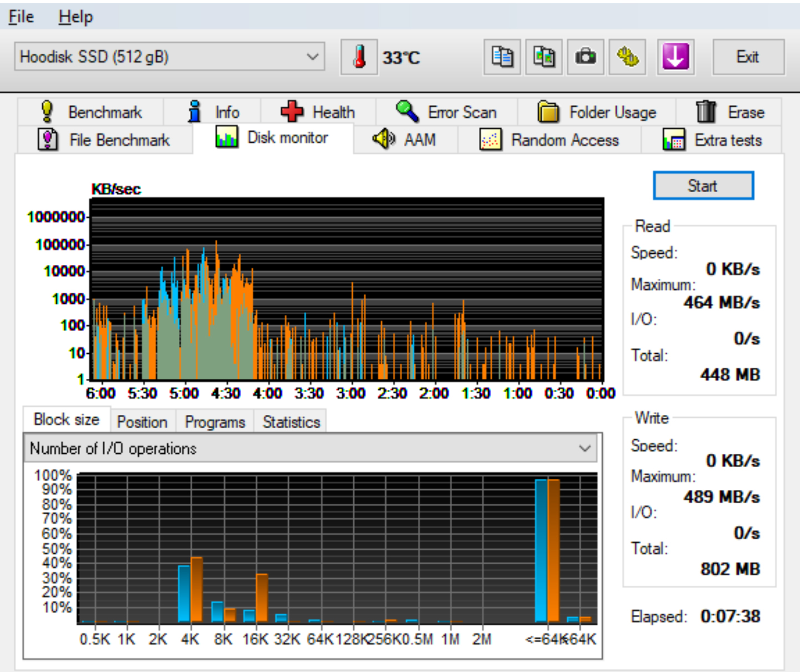Open the Folder Usage tab
This screenshot has width=800, height=672.
(x=597, y=112)
